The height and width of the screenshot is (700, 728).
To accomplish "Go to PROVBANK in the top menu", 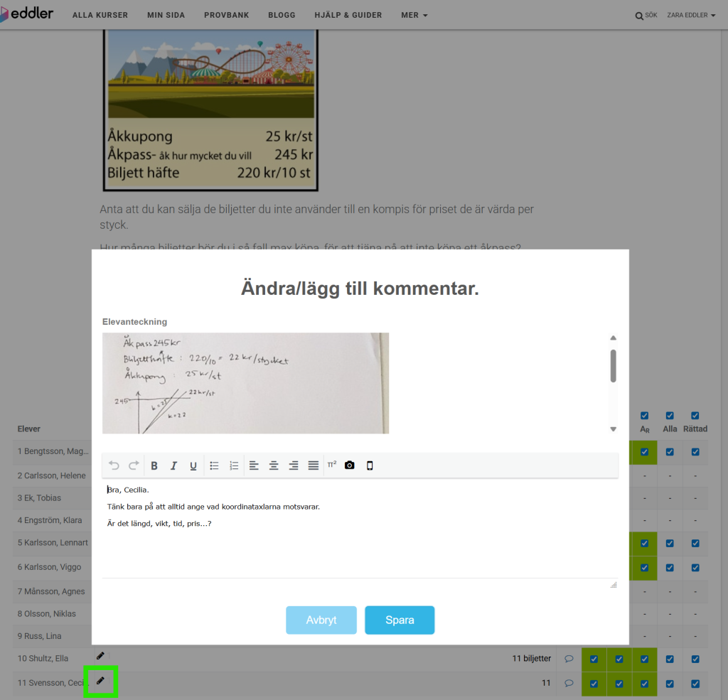I will click(x=226, y=15).
